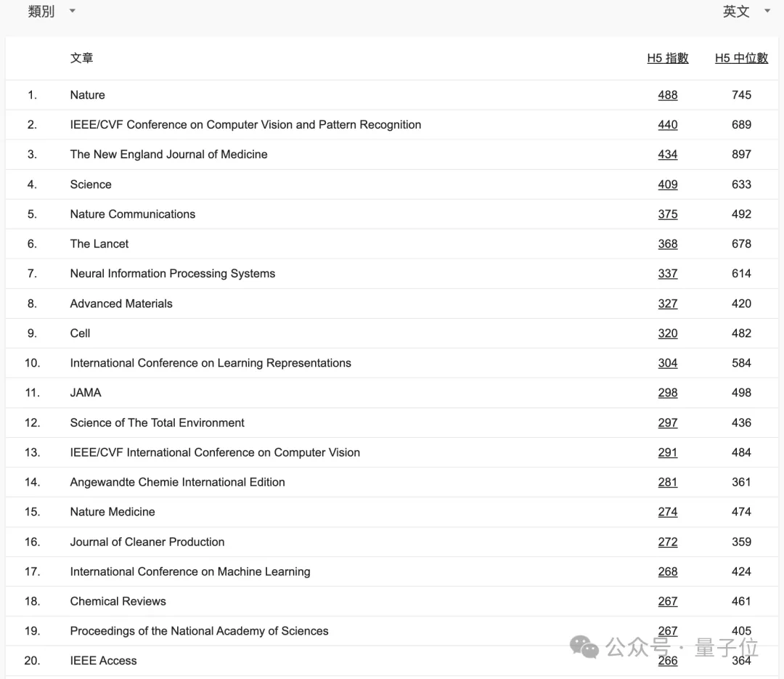Click the H5 中位數 column header link

[x=741, y=58]
